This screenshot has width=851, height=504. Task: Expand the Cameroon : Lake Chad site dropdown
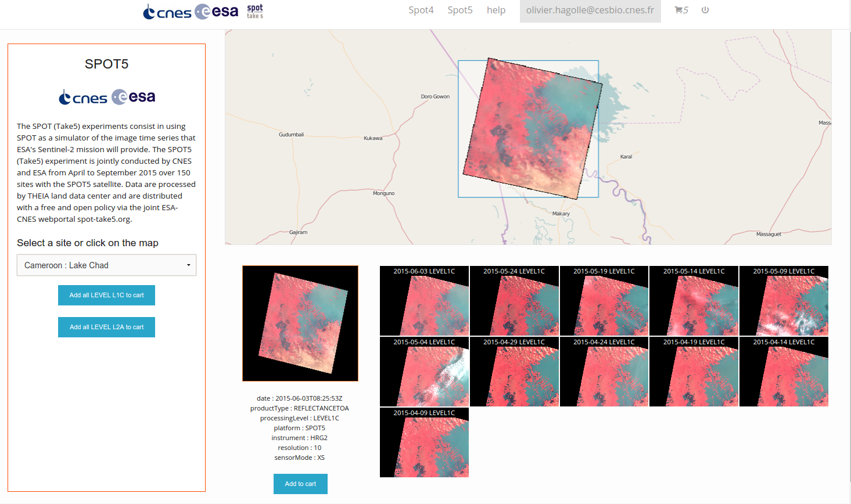point(106,265)
